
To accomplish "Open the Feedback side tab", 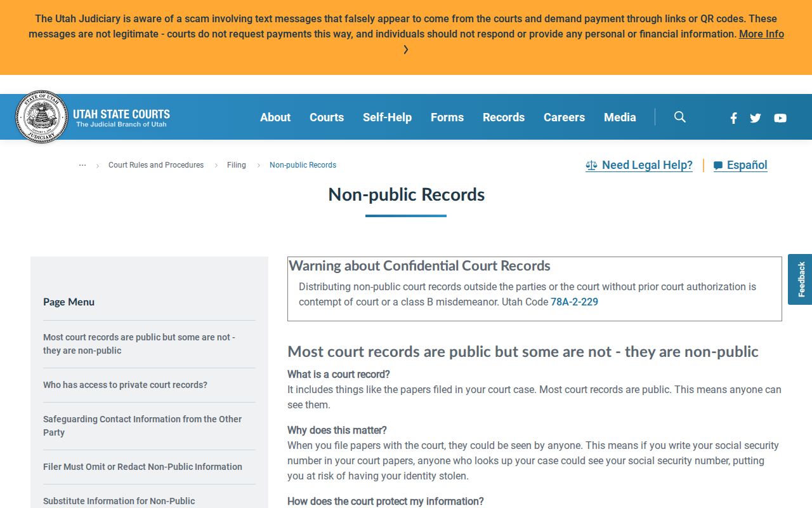I will click(801, 279).
